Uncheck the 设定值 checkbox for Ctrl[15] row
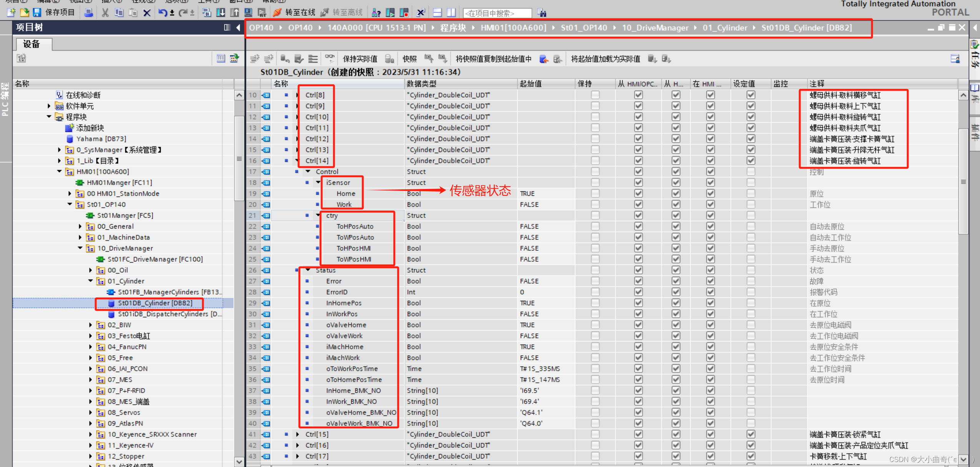This screenshot has width=980, height=467. tap(751, 434)
